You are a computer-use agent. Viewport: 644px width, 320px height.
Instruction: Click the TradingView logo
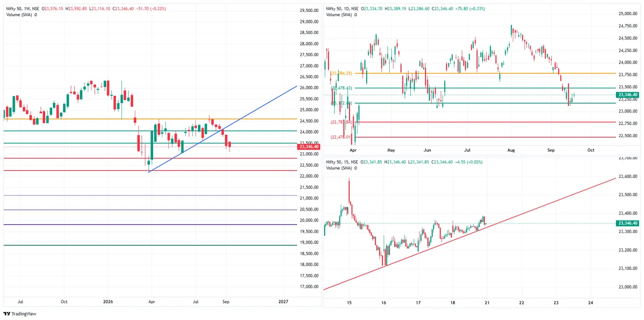[x=20, y=314]
